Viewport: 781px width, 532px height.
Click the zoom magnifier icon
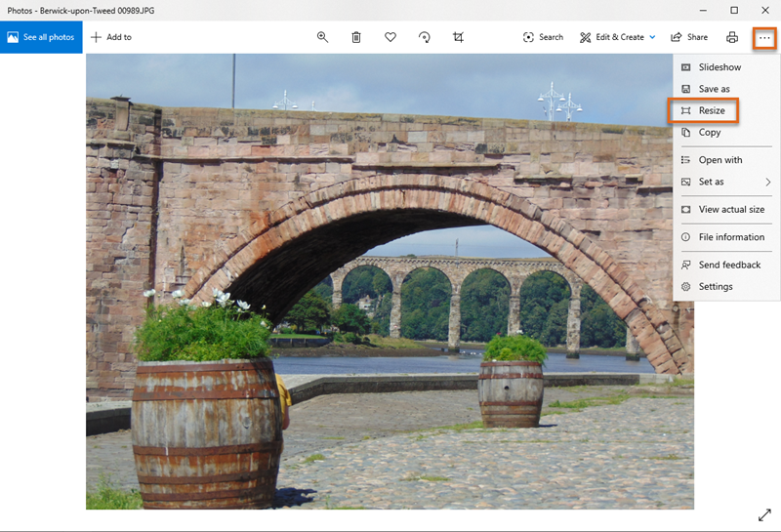(x=322, y=37)
